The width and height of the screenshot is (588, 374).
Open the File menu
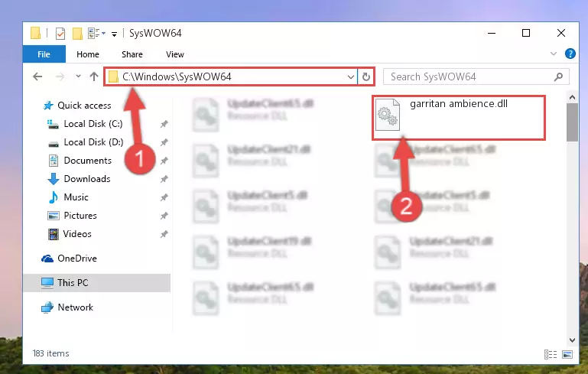[44, 54]
